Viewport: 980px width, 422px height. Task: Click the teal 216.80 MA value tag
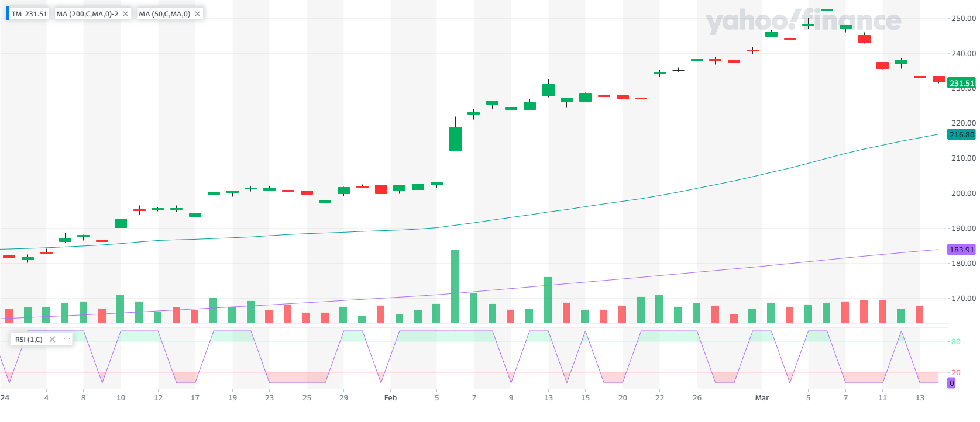click(x=961, y=134)
